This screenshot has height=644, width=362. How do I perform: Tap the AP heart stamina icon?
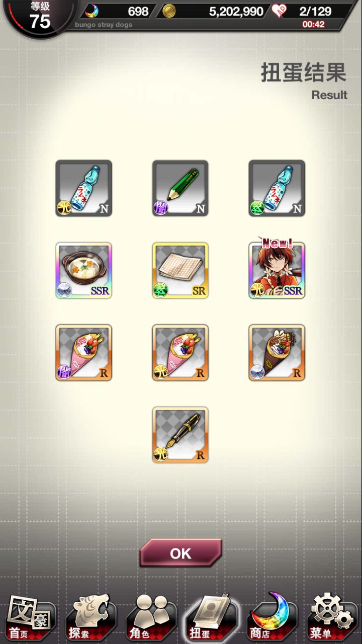(279, 11)
